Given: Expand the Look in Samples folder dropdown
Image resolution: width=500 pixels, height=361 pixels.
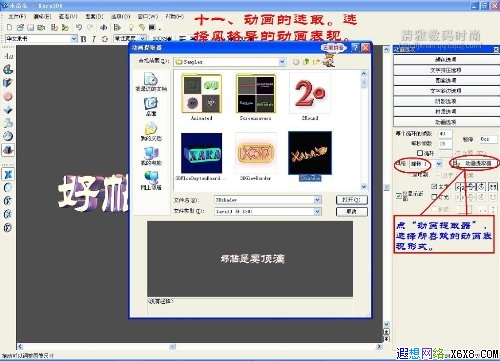Looking at the screenshot, I should pyautogui.click(x=282, y=62).
